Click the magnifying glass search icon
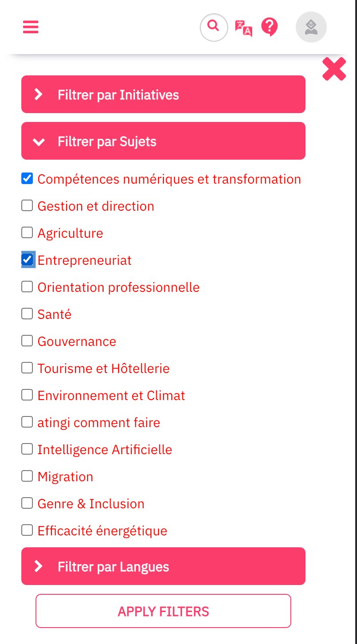Image resolution: width=357 pixels, height=644 pixels. pos(214,27)
